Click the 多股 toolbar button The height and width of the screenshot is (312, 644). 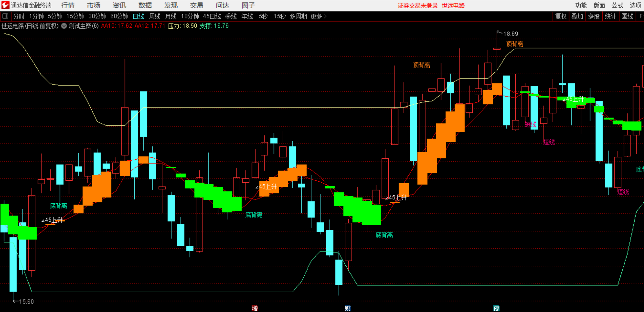(x=594, y=16)
